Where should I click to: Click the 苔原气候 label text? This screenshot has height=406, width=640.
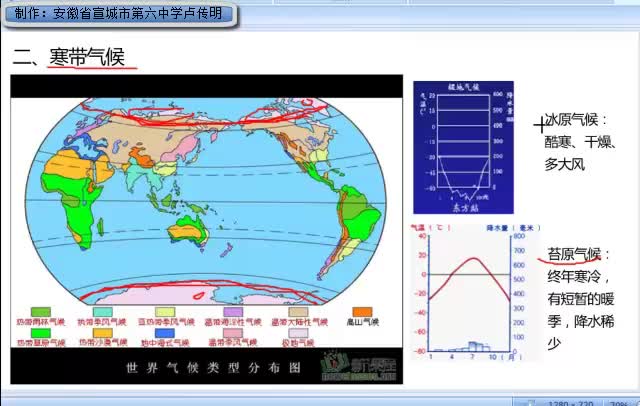[574, 254]
